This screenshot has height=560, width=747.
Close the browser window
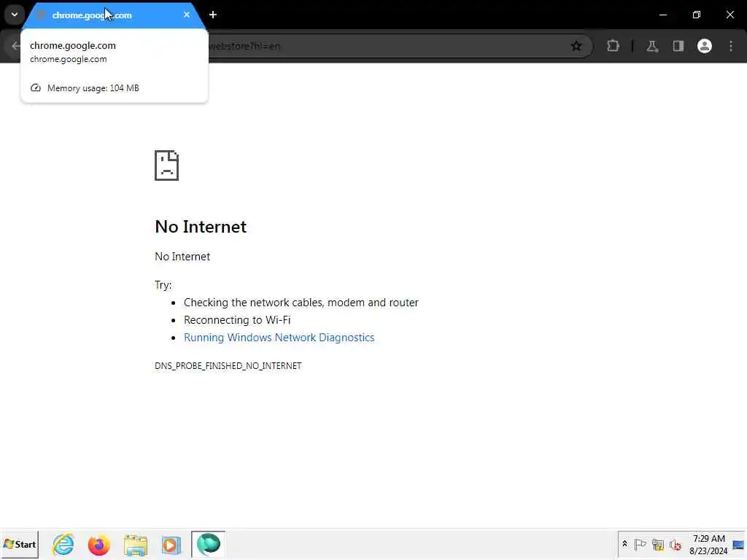click(x=729, y=15)
